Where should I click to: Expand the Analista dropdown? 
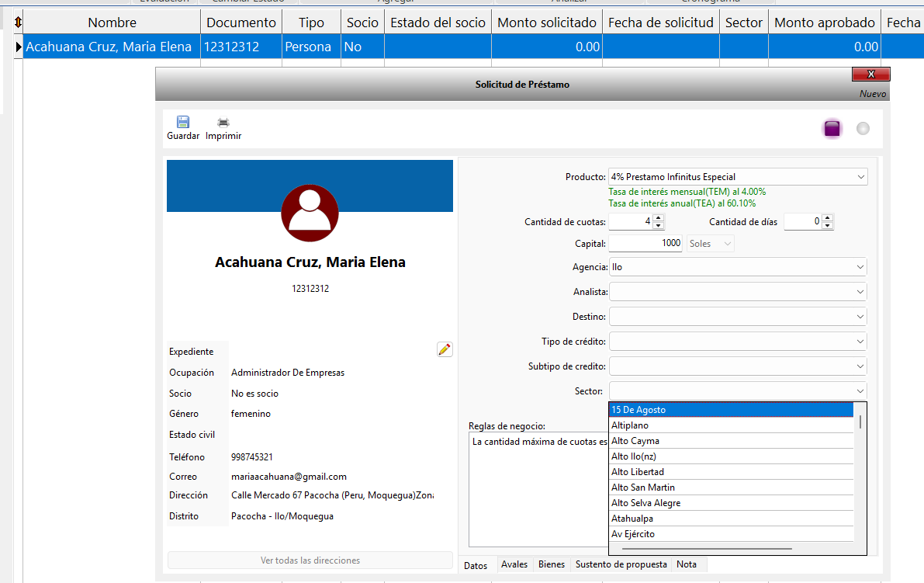click(860, 292)
